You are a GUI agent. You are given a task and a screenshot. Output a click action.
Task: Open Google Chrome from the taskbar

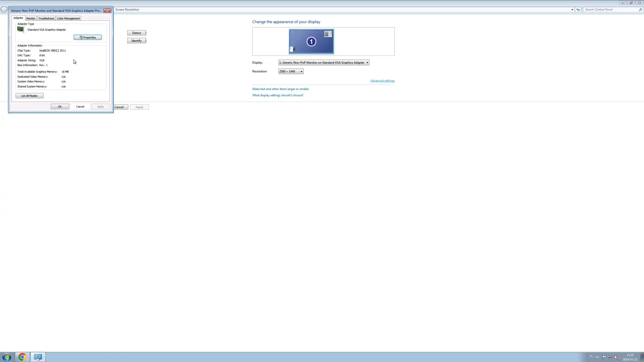(22, 357)
